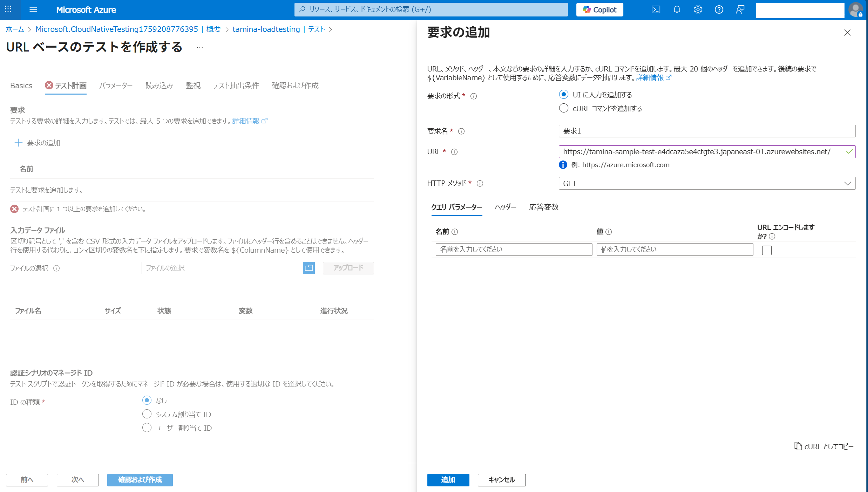This screenshot has width=868, height=492.
Task: Open the portal settings gear
Action: 698,10
